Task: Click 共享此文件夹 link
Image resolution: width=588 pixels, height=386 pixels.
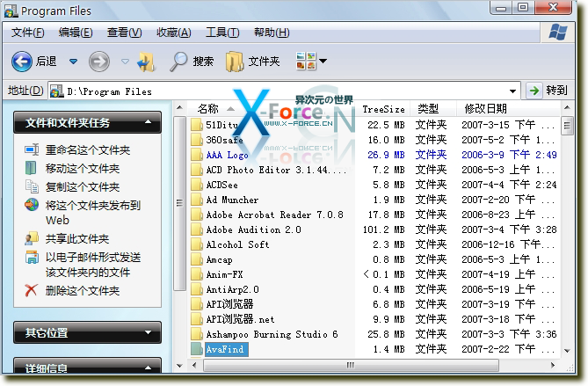Action: pyautogui.click(x=76, y=238)
